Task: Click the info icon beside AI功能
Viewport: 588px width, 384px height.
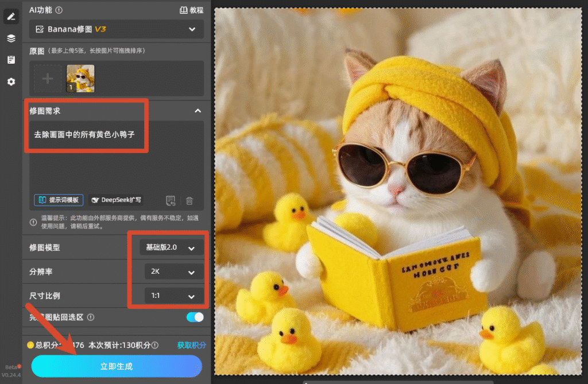Action: pos(59,10)
